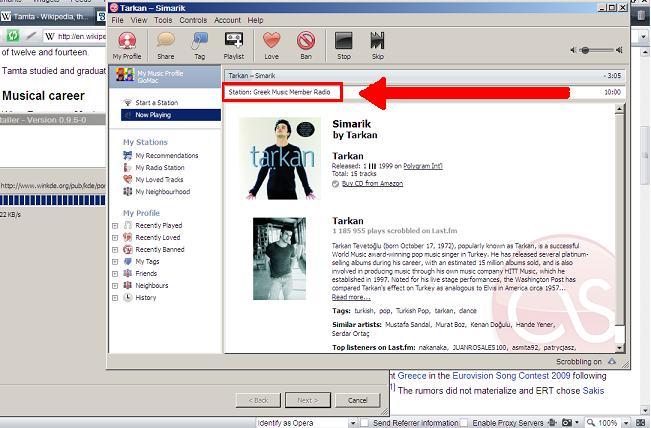Click the Tarkan artist photo thumbnail
The image size is (651, 428).
(x=279, y=259)
